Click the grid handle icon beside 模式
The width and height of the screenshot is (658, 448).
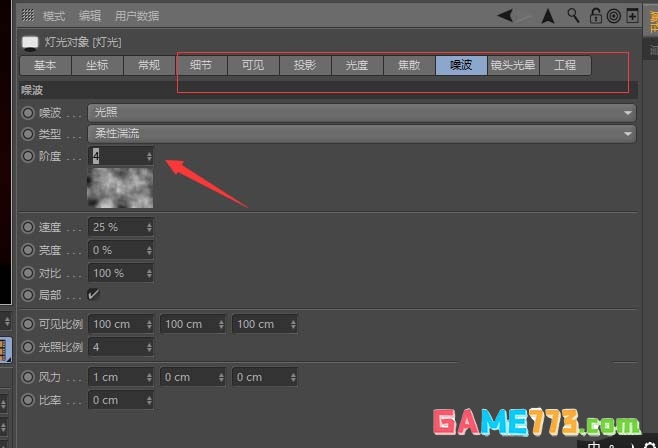click(x=27, y=16)
